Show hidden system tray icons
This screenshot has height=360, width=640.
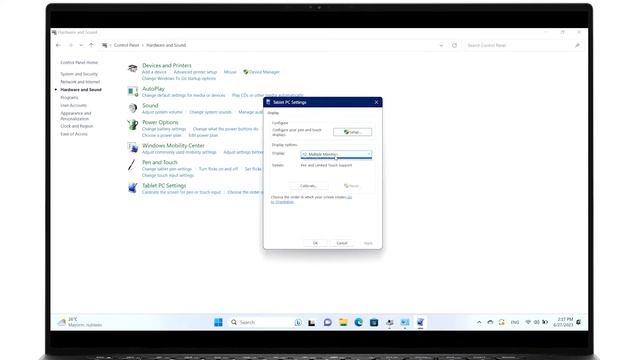point(479,322)
